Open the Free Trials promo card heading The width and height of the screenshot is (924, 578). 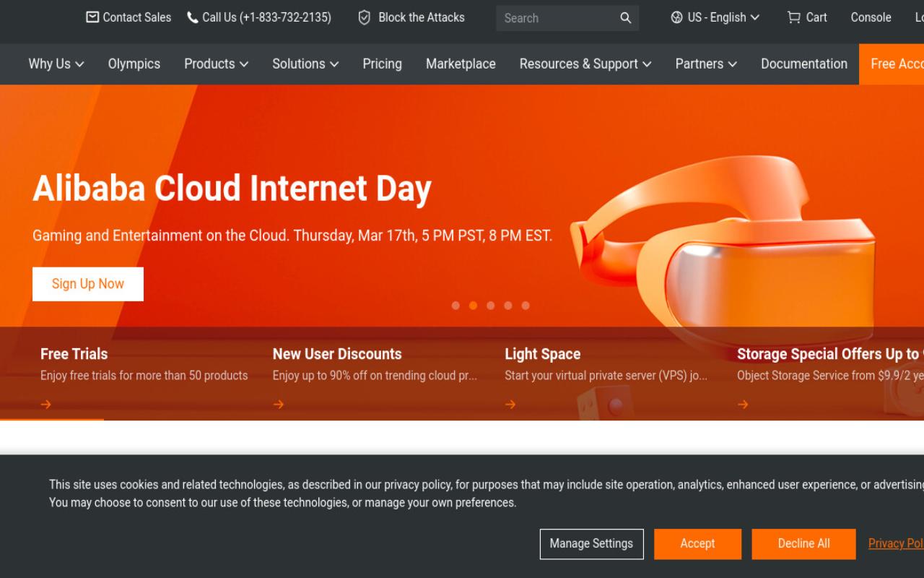74,354
